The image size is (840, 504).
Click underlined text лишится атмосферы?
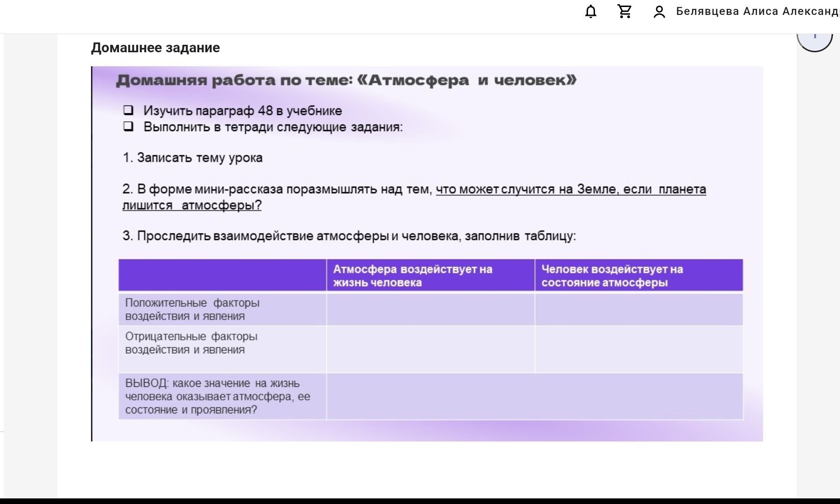coord(192,205)
